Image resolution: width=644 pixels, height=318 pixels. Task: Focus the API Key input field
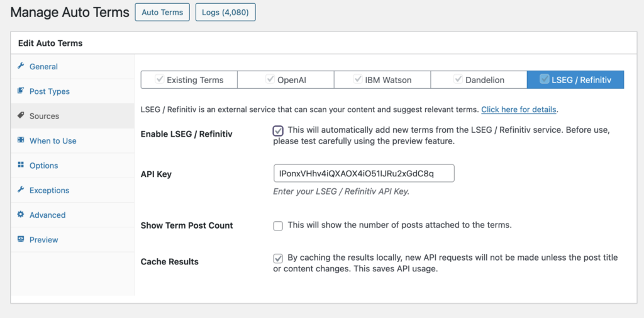click(x=364, y=173)
